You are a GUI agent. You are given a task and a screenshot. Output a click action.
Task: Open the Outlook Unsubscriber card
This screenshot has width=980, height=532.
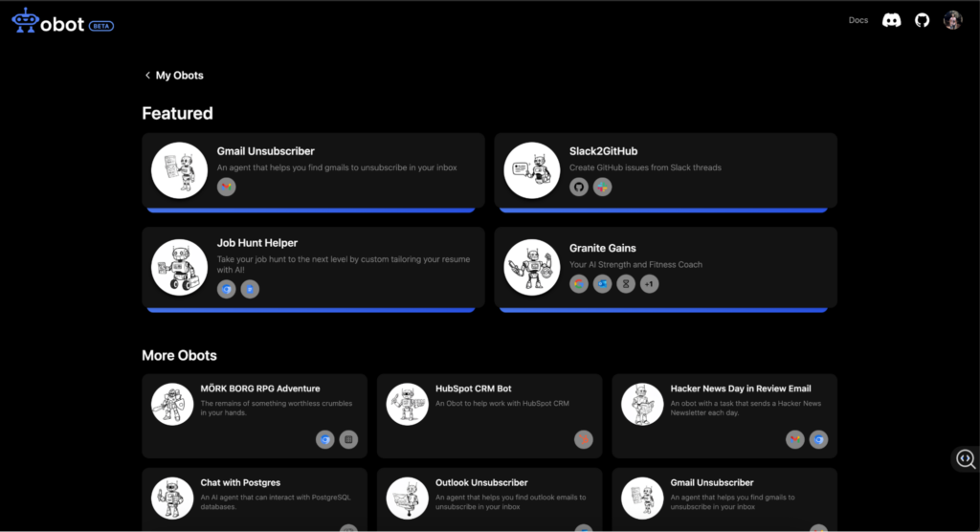coord(489,499)
